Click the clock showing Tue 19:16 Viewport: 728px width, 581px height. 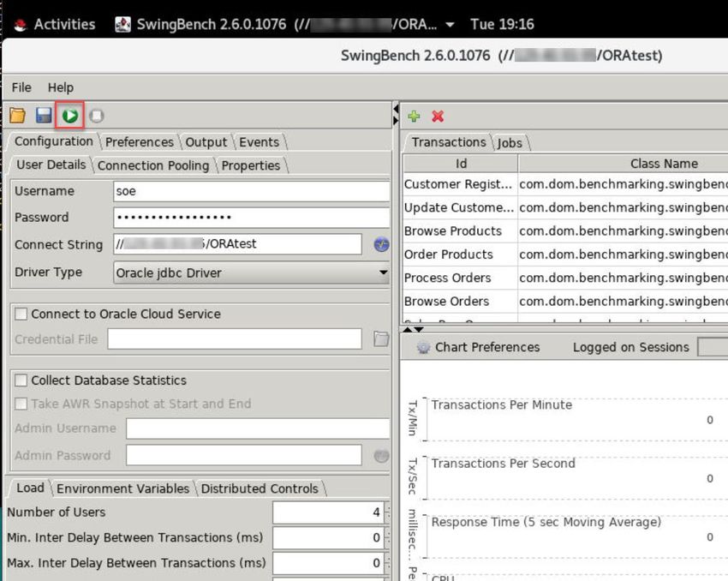pyautogui.click(x=502, y=24)
